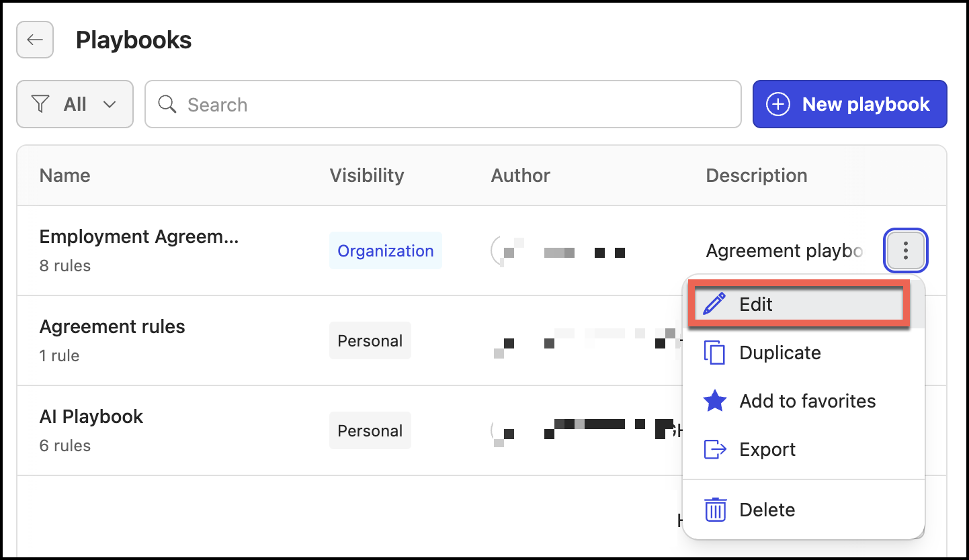
Task: Click the Organization visibility badge
Action: (385, 250)
